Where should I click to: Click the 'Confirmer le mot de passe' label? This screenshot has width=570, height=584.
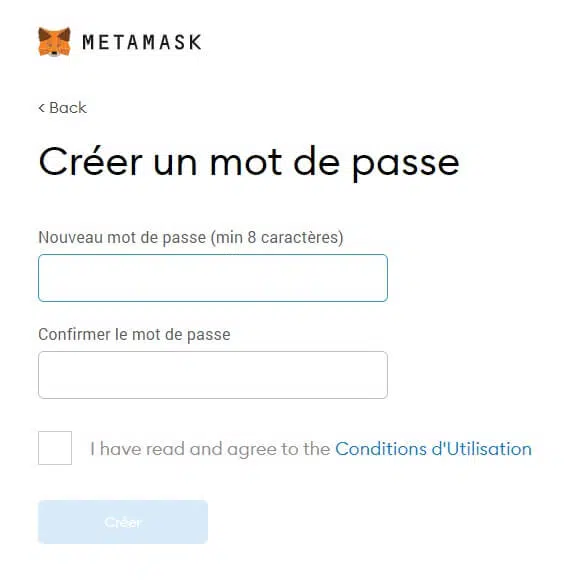tap(134, 334)
